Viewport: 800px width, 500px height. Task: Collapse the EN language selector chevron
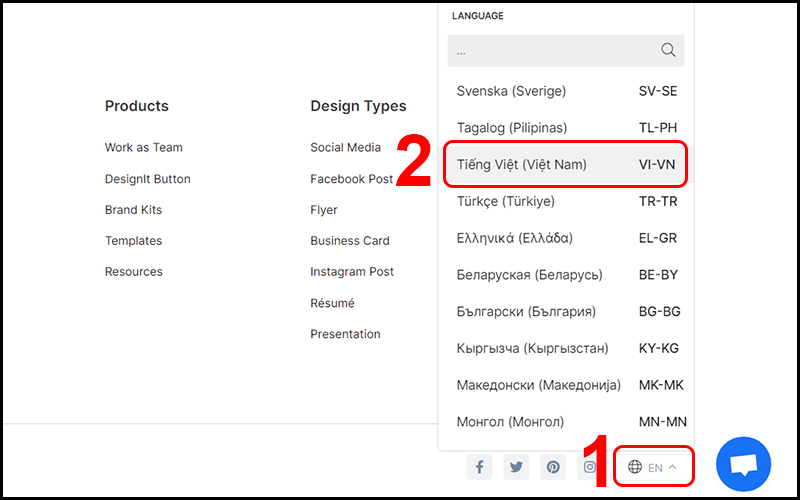coord(672,467)
